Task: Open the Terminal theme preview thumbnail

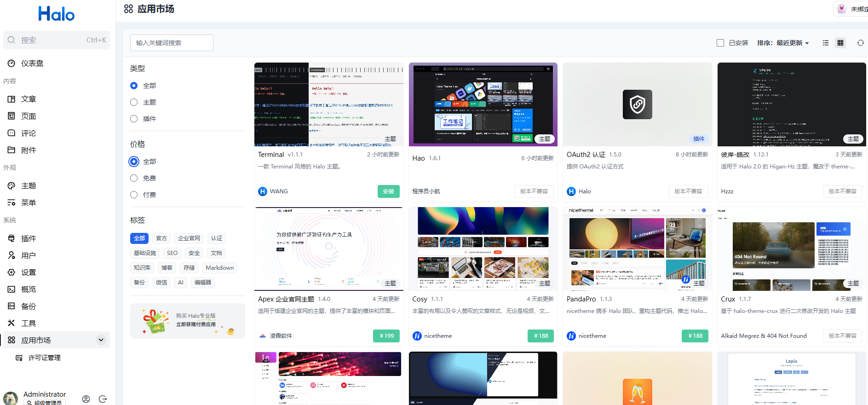Action: point(329,104)
